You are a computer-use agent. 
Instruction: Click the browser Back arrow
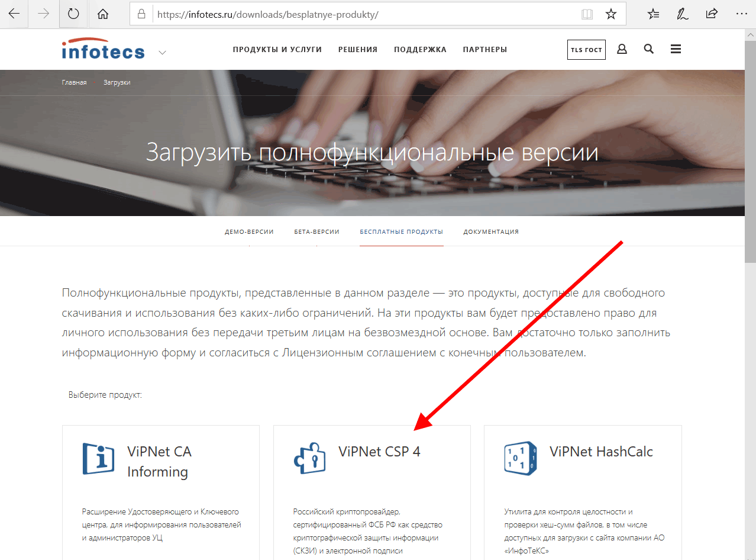(x=14, y=14)
